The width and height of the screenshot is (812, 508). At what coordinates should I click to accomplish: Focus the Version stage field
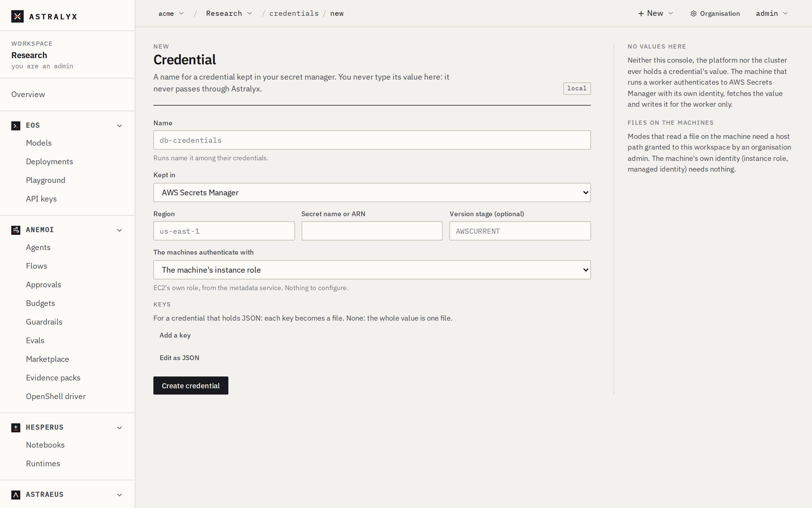coord(520,231)
